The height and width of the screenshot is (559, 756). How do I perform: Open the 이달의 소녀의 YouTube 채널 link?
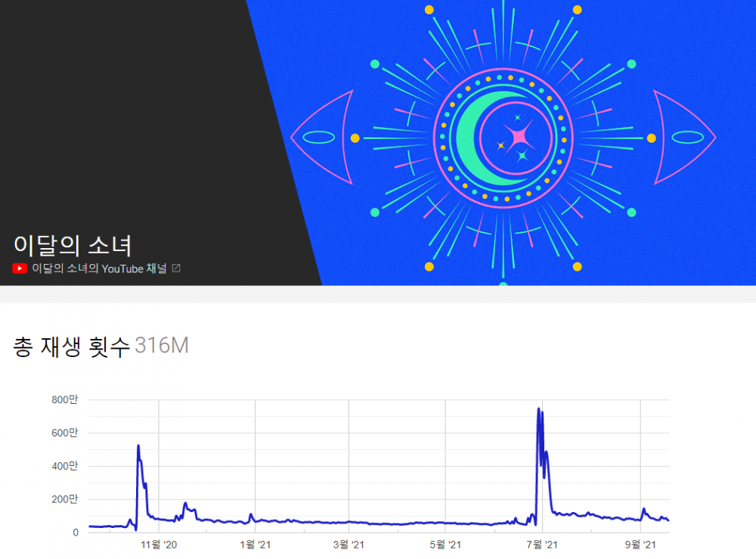pos(99,269)
